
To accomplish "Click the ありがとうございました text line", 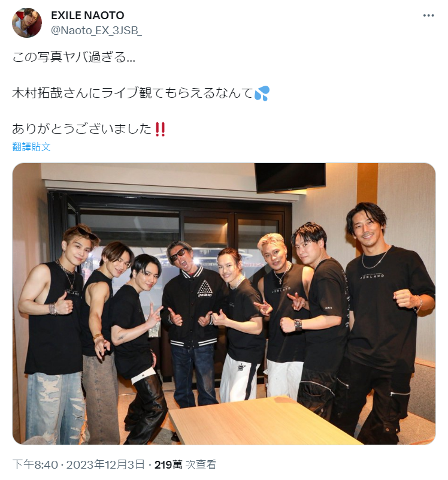I will (x=82, y=129).
